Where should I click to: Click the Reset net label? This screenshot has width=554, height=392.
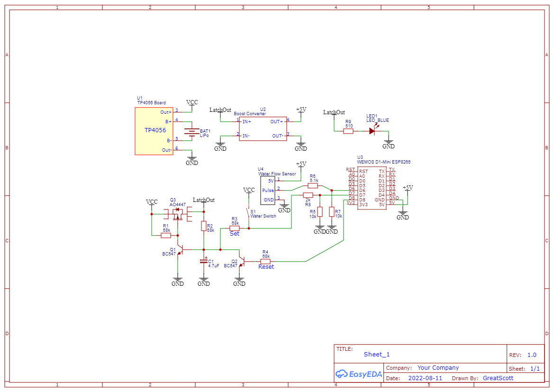pyautogui.click(x=266, y=266)
